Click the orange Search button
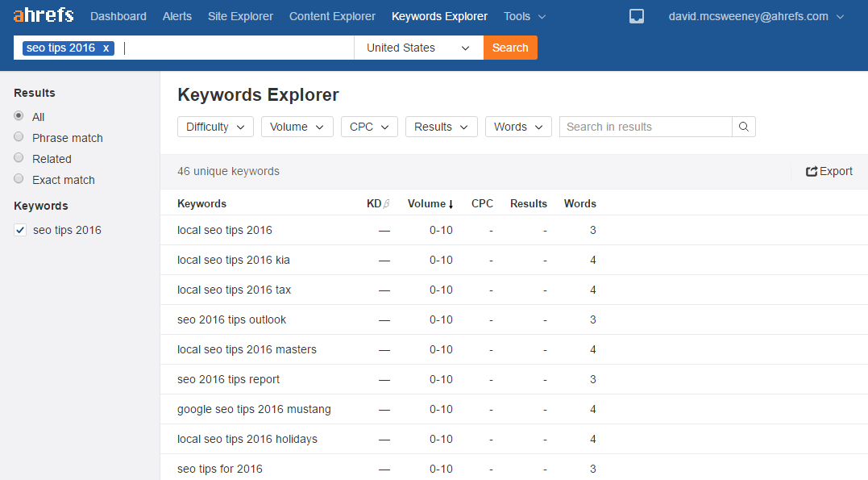Image resolution: width=868 pixels, height=480 pixels. pyautogui.click(x=510, y=48)
